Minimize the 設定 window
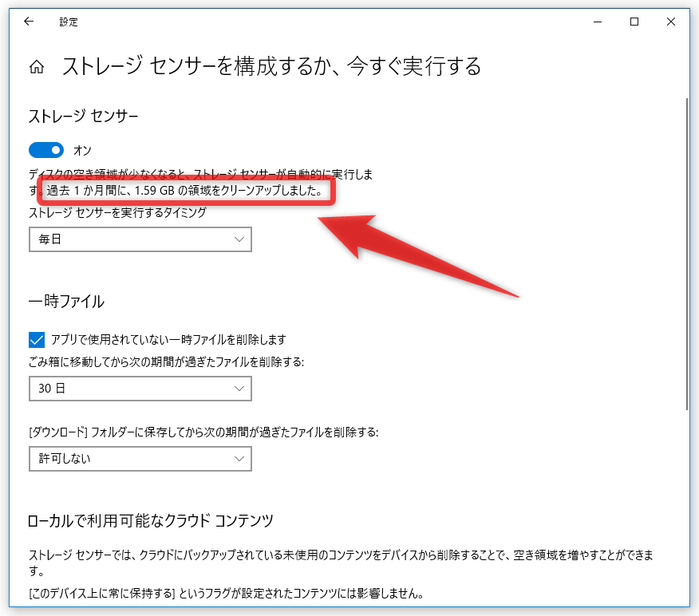The height and width of the screenshot is (616, 699). tap(598, 22)
